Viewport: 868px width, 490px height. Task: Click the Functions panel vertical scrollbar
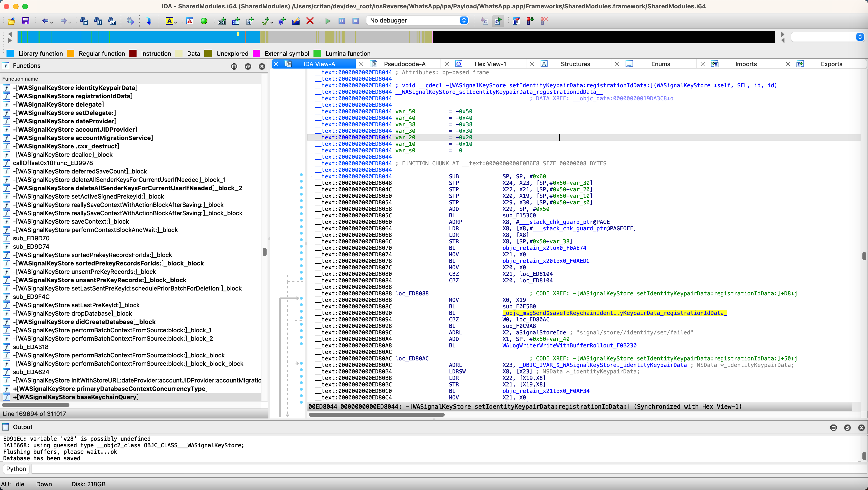point(264,252)
